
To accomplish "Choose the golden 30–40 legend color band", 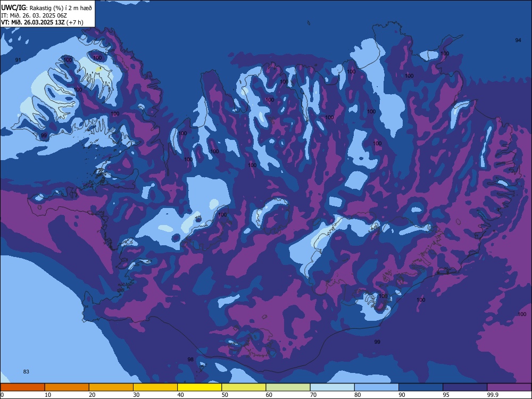I will click(x=155, y=387).
